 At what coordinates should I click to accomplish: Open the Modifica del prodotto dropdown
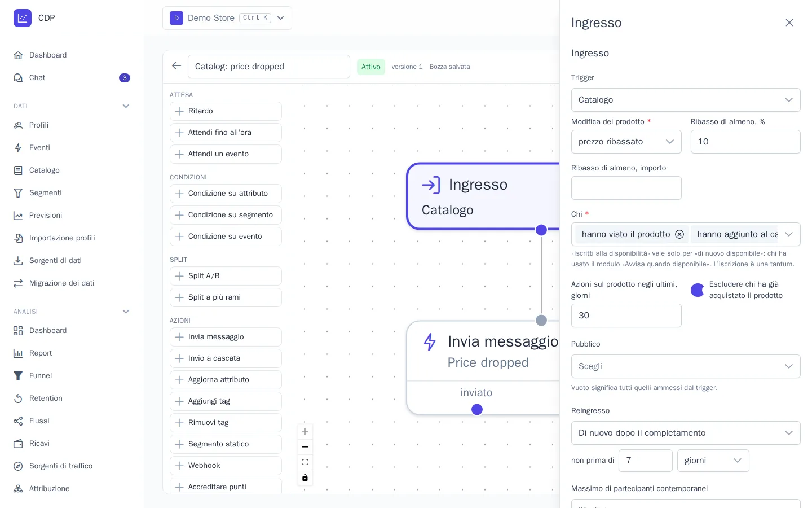pos(626,142)
